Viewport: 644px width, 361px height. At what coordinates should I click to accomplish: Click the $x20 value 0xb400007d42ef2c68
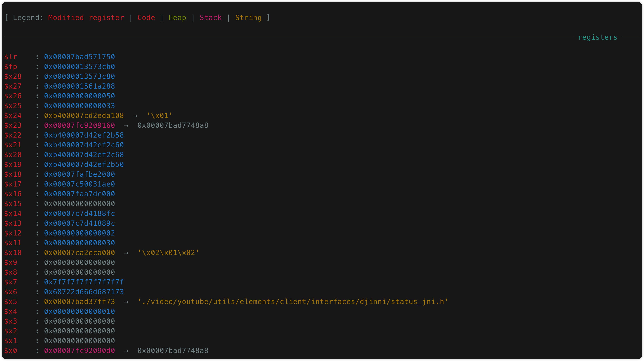pos(84,155)
